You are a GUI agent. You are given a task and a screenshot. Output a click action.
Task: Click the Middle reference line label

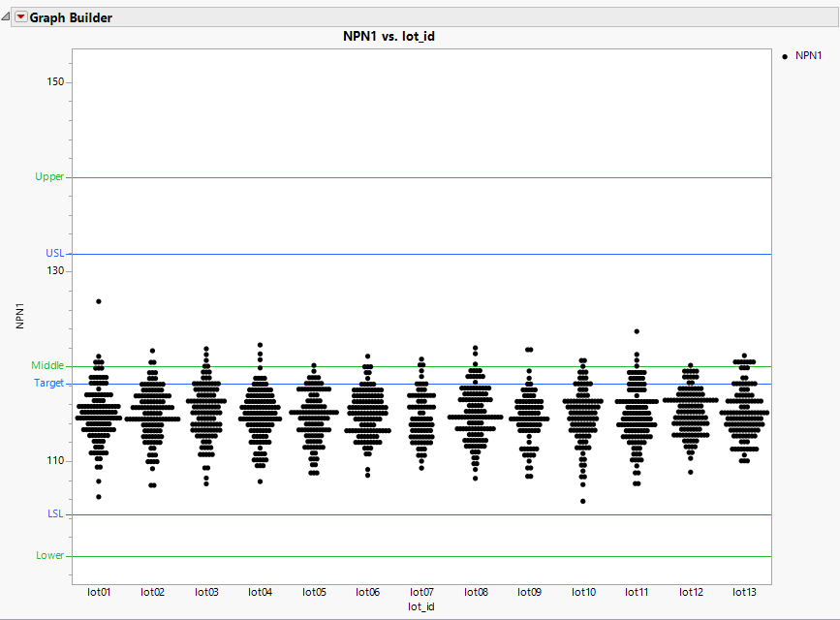click(47, 365)
